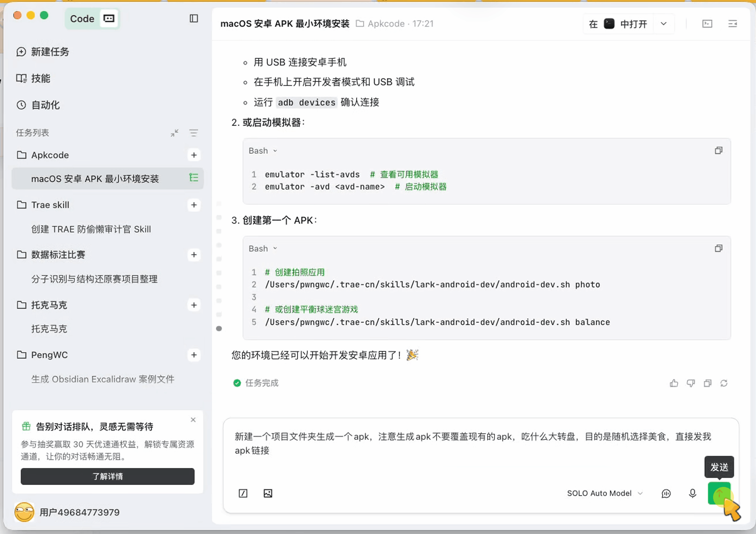Open the 生成 Obsidian Excalidraw 案例文件 task
The width and height of the screenshot is (756, 534).
click(x=103, y=379)
